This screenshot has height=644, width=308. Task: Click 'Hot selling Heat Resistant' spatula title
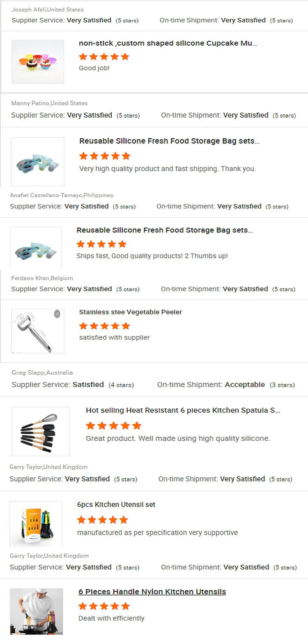tap(183, 410)
